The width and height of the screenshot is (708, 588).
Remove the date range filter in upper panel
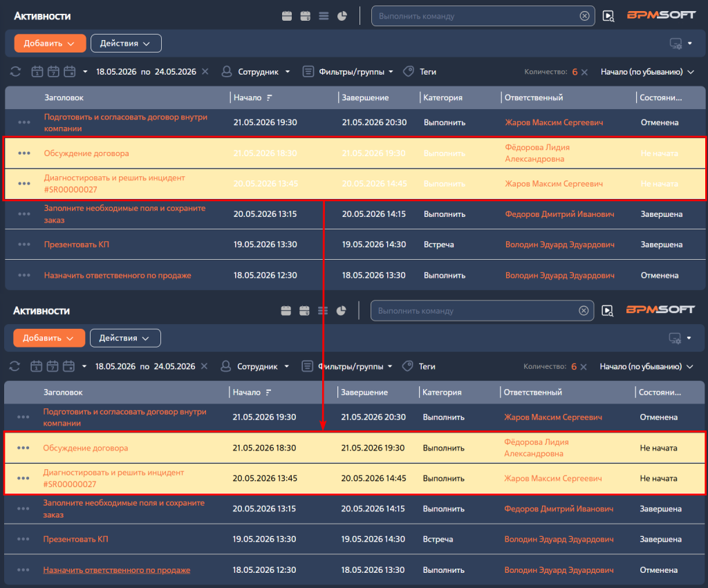coord(205,72)
